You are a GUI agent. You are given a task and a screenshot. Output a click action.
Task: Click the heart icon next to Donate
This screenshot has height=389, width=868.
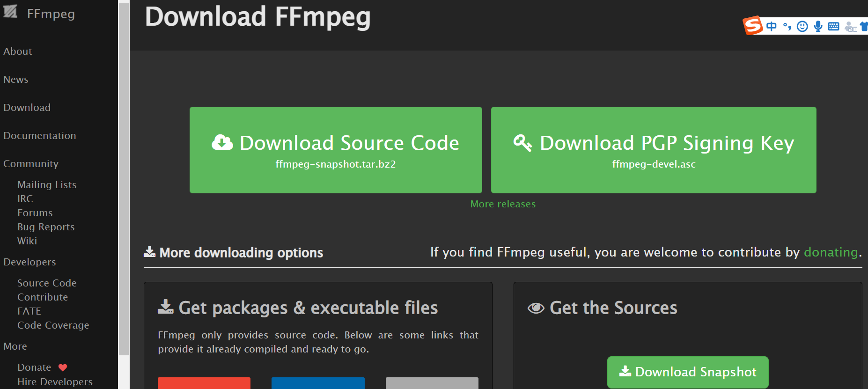(x=63, y=367)
